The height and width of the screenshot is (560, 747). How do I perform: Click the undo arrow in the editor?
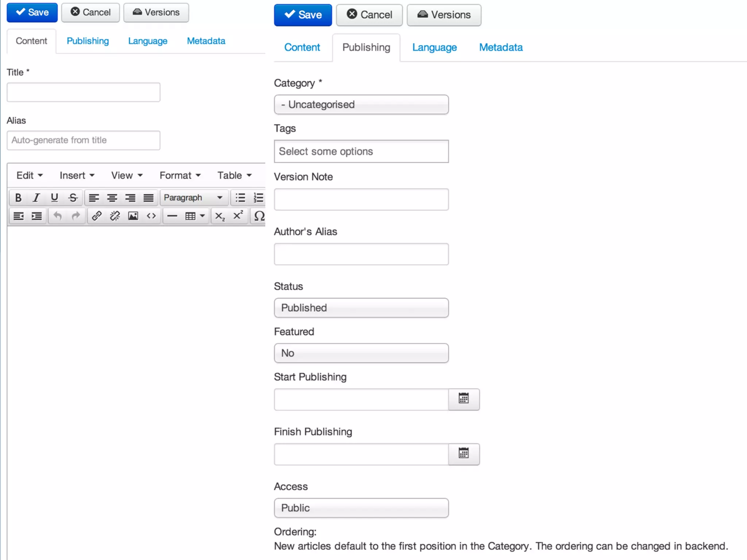pyautogui.click(x=58, y=216)
